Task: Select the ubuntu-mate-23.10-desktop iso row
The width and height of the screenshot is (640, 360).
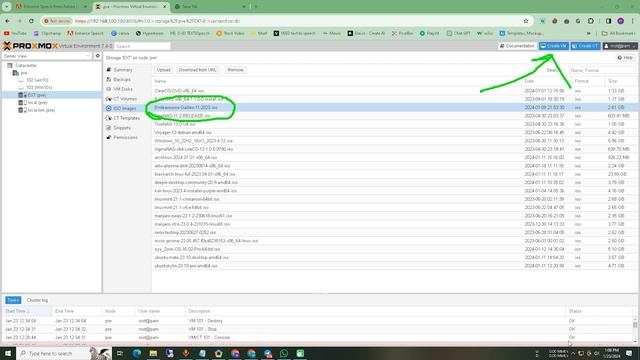Action: coord(394,257)
